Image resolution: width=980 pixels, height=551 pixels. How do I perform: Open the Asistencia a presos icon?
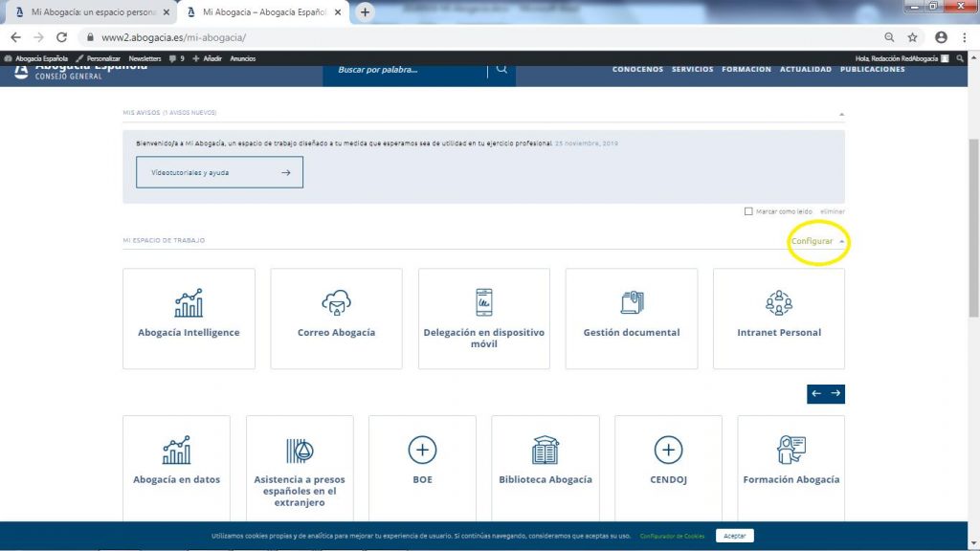click(300, 450)
